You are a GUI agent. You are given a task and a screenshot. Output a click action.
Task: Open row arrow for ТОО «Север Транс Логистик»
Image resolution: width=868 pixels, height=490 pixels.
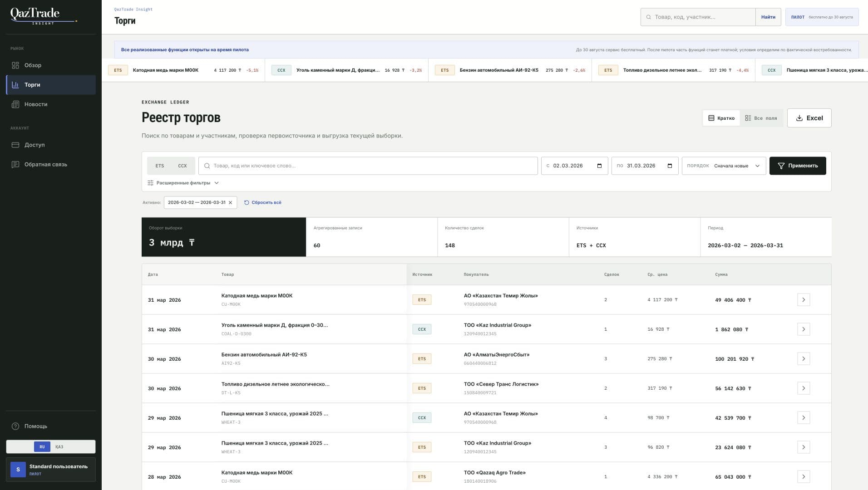(x=803, y=388)
